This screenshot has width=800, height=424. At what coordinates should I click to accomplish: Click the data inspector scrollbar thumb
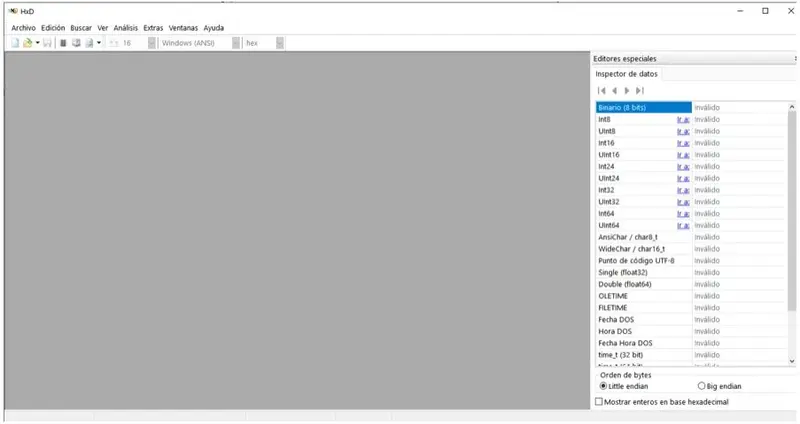pyautogui.click(x=792, y=211)
